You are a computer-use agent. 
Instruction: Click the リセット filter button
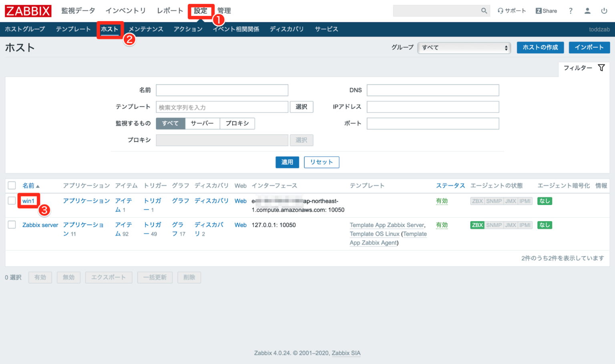tap(322, 162)
